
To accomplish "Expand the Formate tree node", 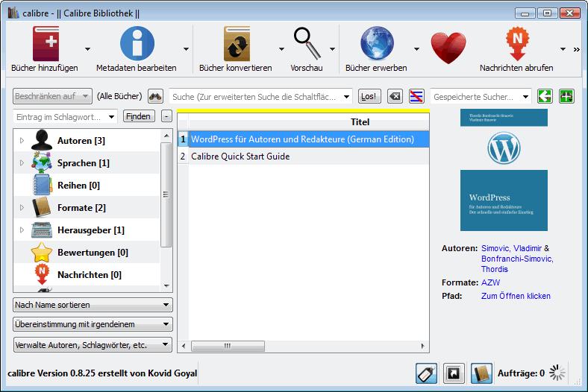I will [x=22, y=207].
